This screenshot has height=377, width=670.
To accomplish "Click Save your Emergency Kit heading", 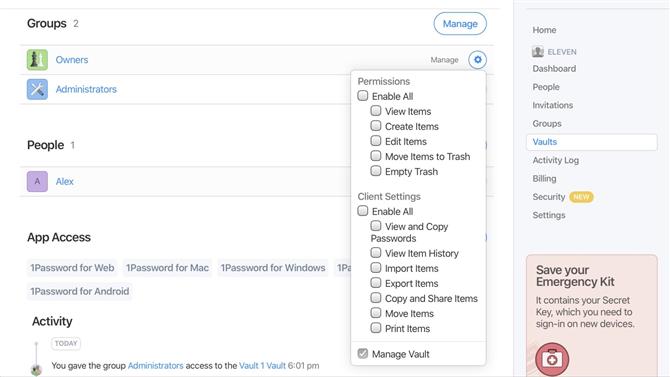I will click(x=575, y=276).
